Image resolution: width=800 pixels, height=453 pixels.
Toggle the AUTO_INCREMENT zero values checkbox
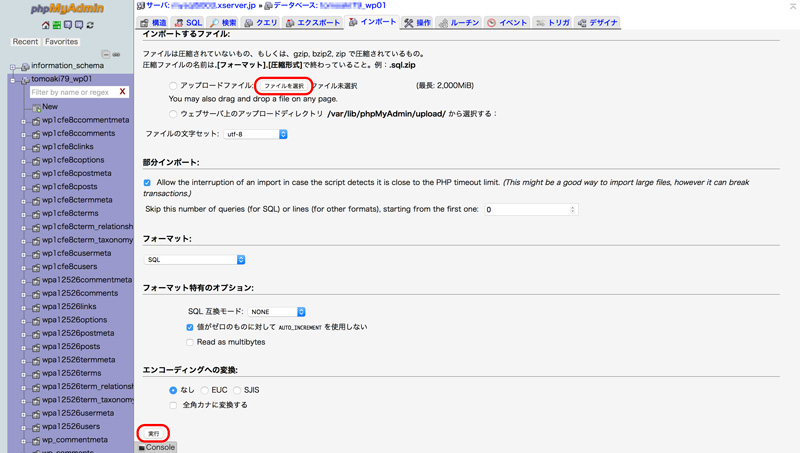190,327
